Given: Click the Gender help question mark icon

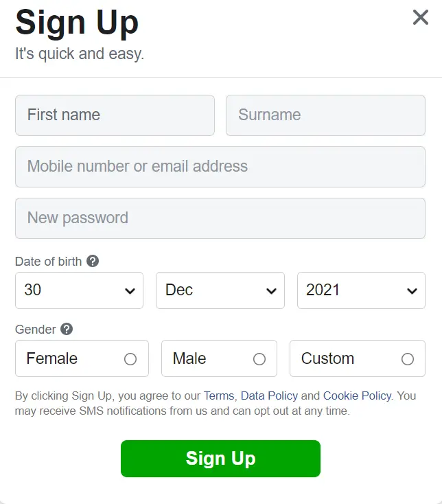Looking at the screenshot, I should [x=67, y=329].
